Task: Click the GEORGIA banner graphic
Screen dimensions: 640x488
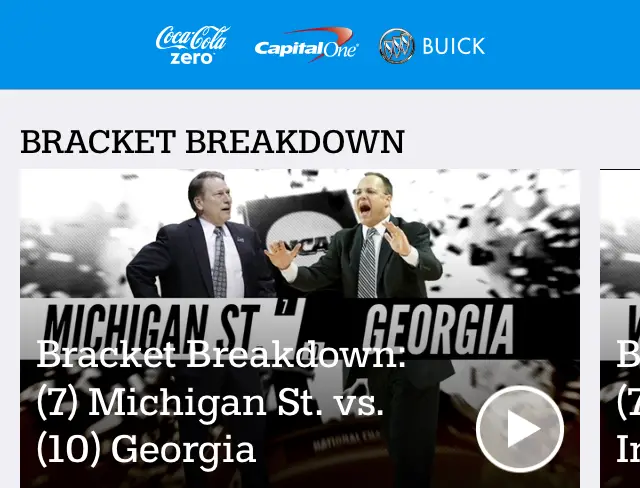Action: pyautogui.click(x=438, y=330)
